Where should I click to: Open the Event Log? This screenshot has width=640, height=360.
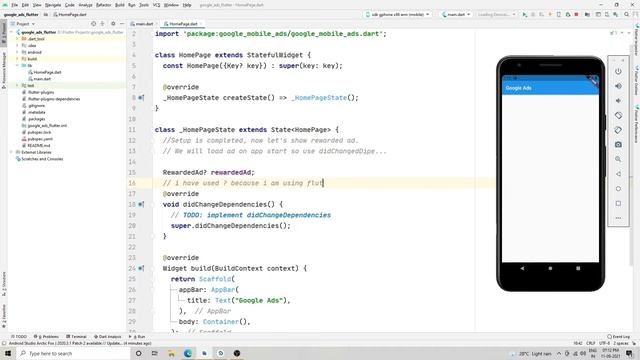point(618,337)
